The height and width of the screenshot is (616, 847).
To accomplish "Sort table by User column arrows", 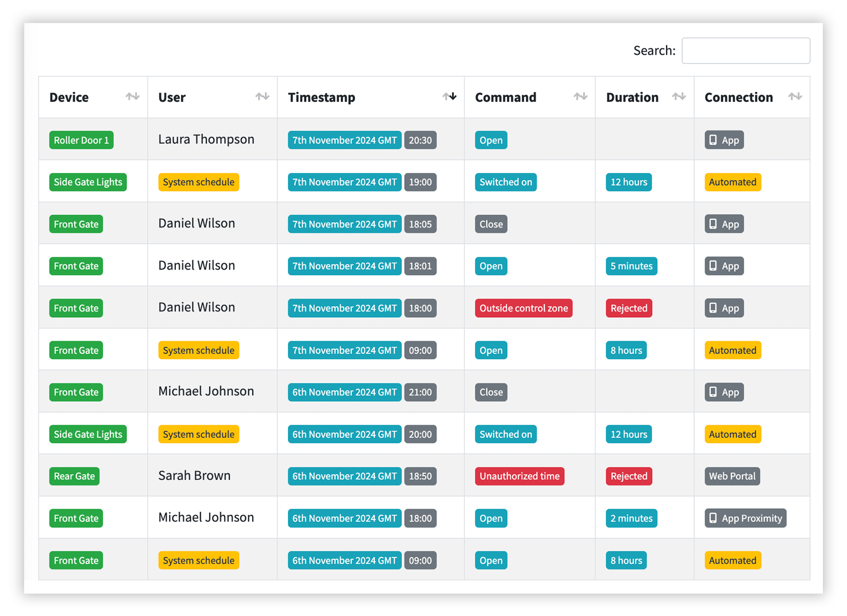I will point(263,97).
